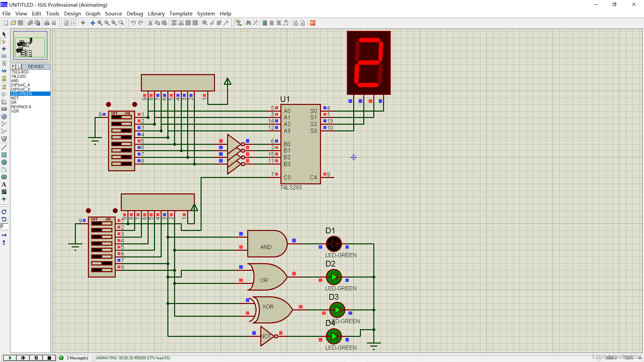Viewport: 644px width, 362px height.
Task: Click the Zoom In magnifier icon
Action: (x=100, y=23)
